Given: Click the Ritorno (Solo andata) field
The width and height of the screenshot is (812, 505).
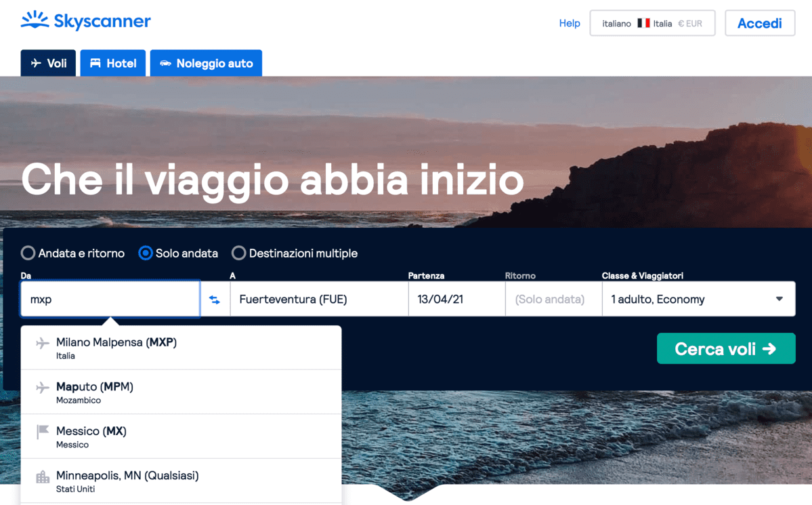Looking at the screenshot, I should tap(553, 299).
